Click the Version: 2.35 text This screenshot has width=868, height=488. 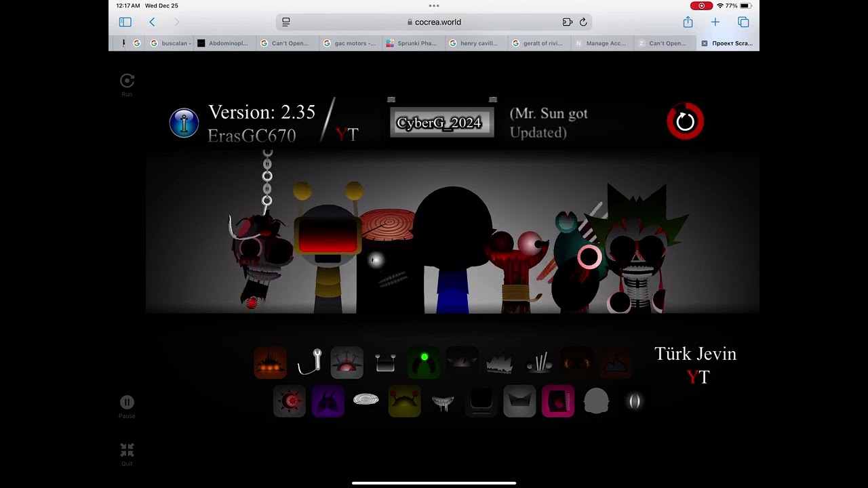coord(262,112)
